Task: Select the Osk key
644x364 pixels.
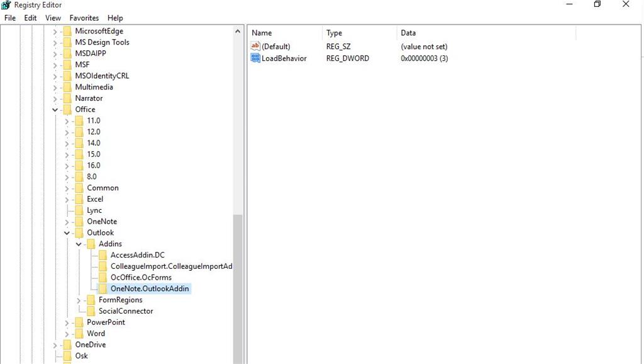Action: [x=81, y=356]
